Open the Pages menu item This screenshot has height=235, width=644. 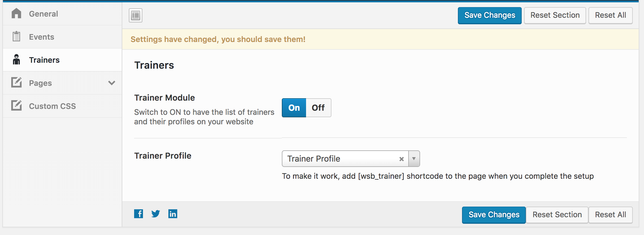(x=62, y=83)
